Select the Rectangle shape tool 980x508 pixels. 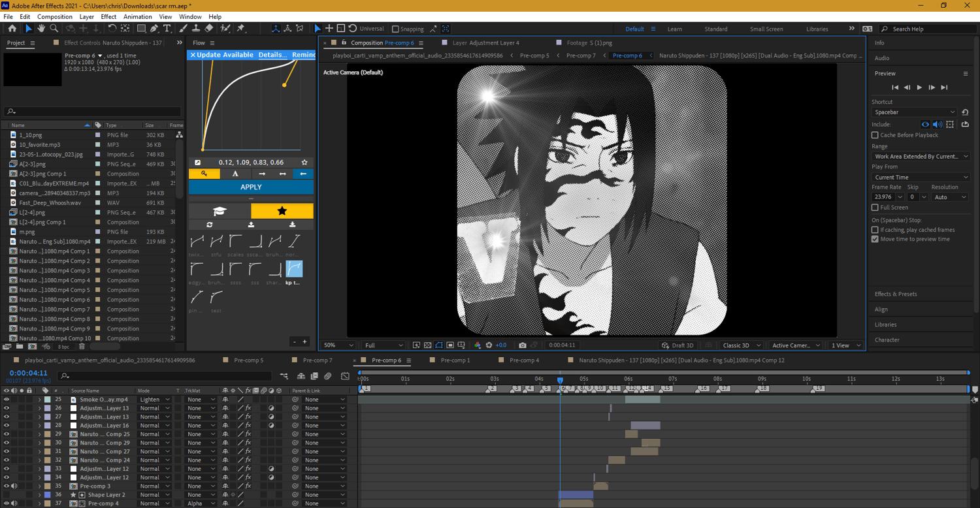(141, 29)
